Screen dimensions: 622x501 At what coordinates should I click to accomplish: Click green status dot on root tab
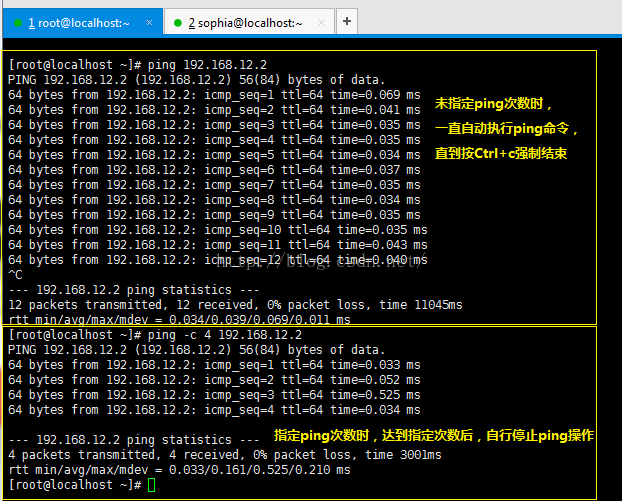click(17, 23)
